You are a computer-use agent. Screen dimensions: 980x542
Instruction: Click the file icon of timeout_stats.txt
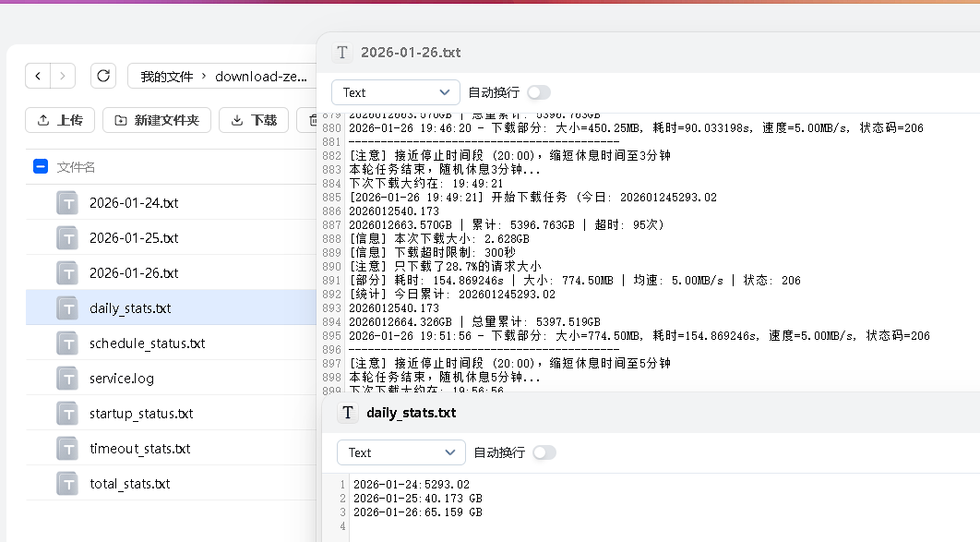tap(67, 448)
